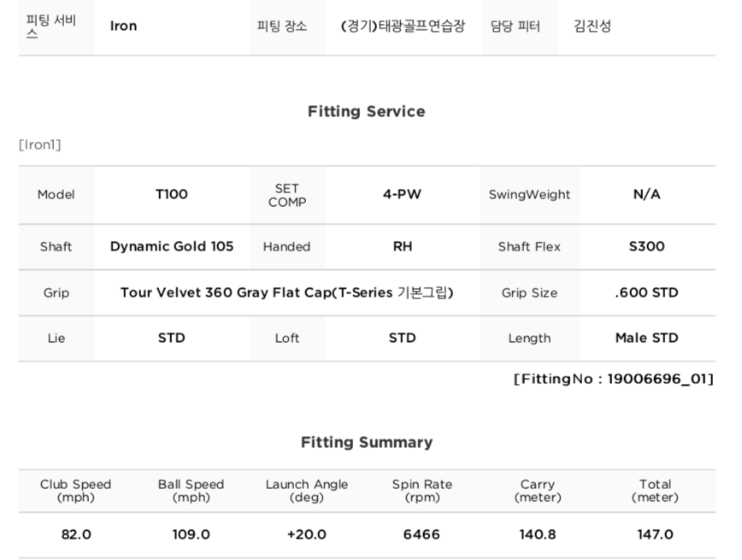Select the 태광골프연습장 fitting location text
This screenshot has width=742, height=560.
[403, 27]
